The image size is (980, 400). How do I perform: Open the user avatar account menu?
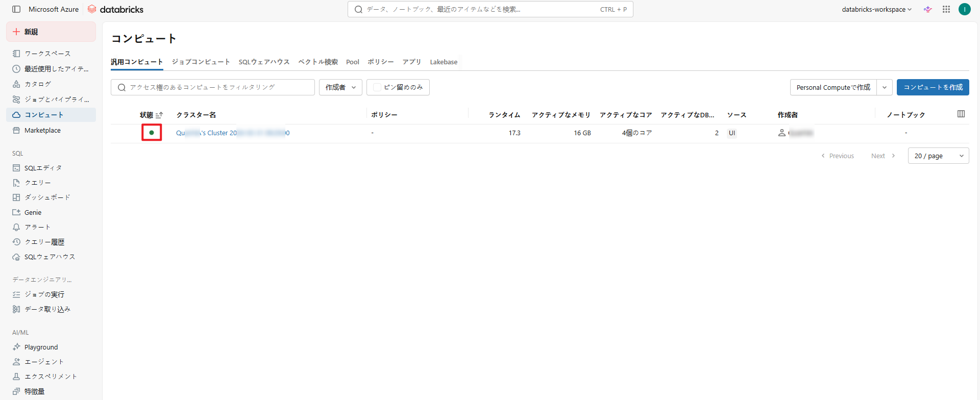pos(964,9)
